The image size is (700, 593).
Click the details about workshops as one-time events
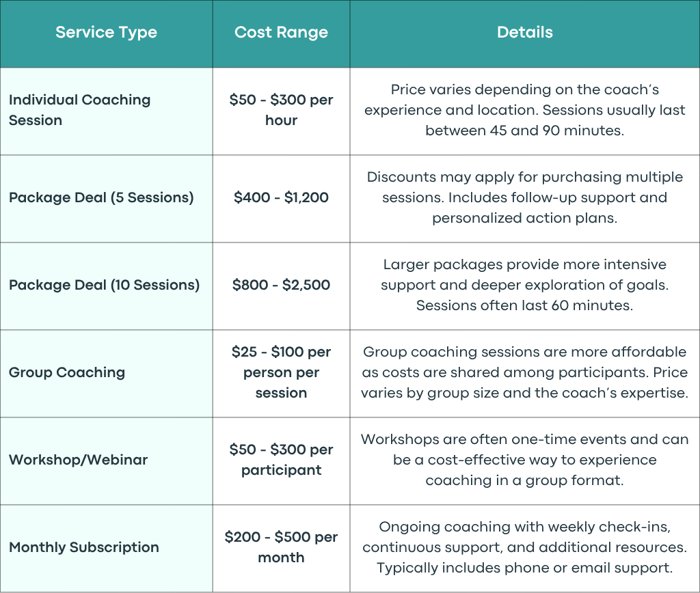click(524, 460)
